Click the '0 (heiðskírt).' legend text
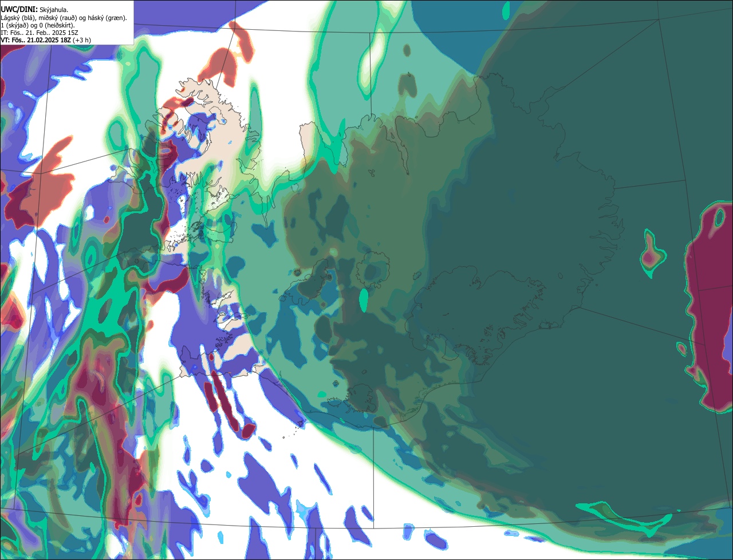Screen dimensions: 733x560 57,26
